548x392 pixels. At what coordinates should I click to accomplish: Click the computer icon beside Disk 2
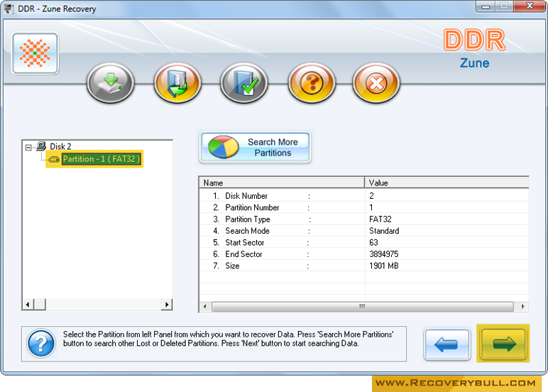coord(41,146)
